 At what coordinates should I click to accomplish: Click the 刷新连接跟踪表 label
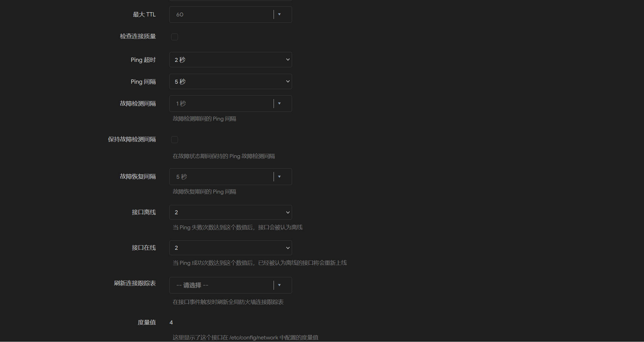coord(135,283)
